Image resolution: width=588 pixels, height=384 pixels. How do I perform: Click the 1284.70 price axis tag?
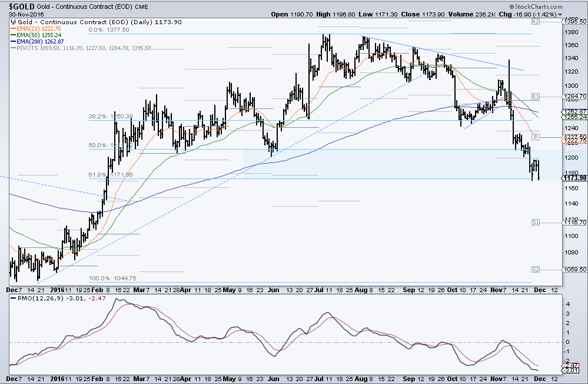coord(575,97)
